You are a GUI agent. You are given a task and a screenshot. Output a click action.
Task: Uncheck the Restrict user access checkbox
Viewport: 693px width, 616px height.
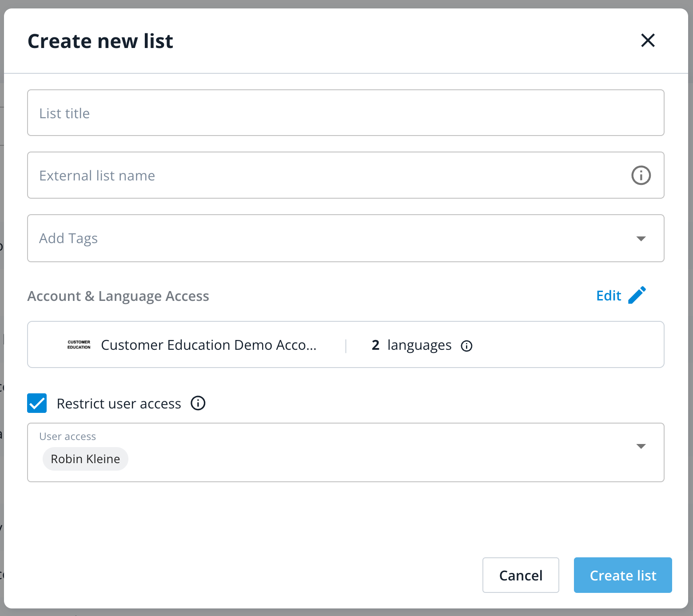(37, 403)
